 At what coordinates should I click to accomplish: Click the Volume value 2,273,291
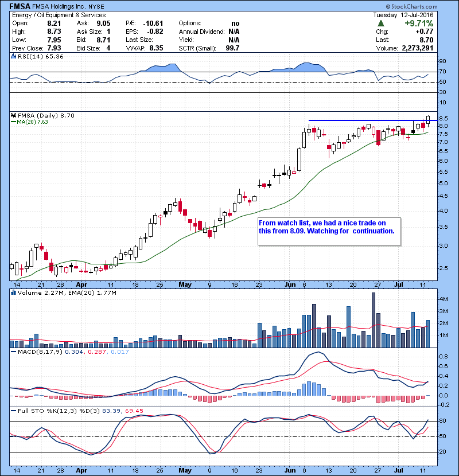click(417, 48)
